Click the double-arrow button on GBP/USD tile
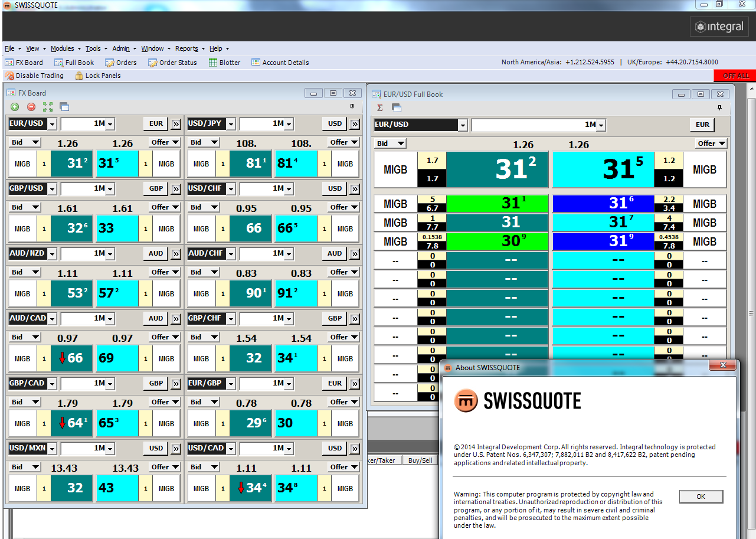The image size is (756, 539). (x=176, y=189)
